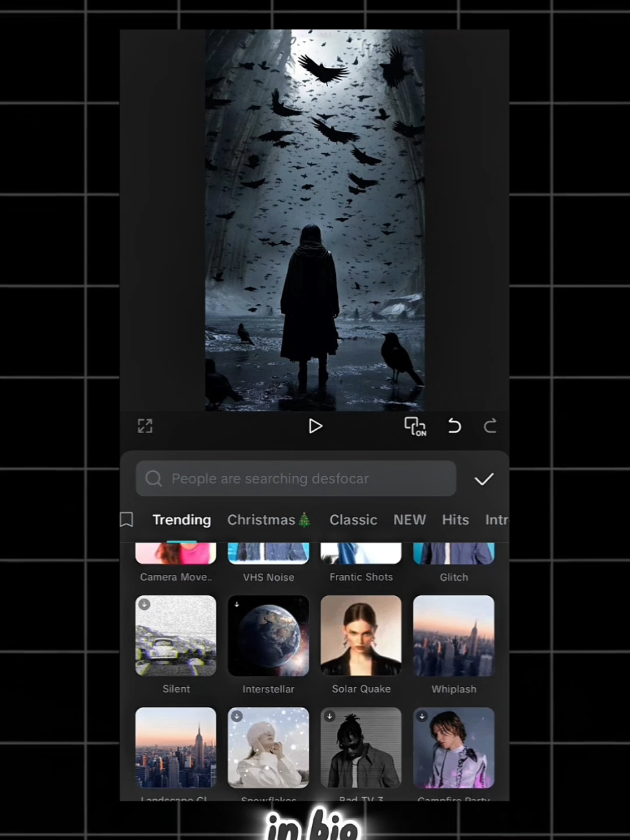The height and width of the screenshot is (840, 630).
Task: Select the Interstellar effect thumbnail
Action: (x=268, y=636)
